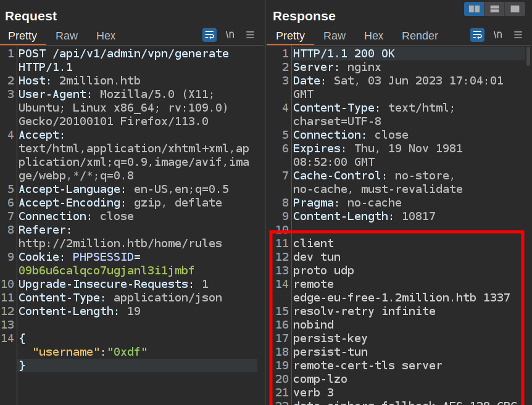Toggle word wrap icon in Request panel
Image resolution: width=532 pixels, height=405 pixels.
209,35
